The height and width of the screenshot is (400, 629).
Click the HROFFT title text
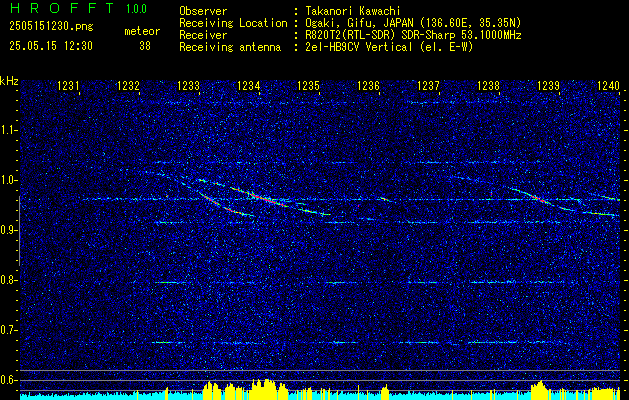(x=61, y=8)
